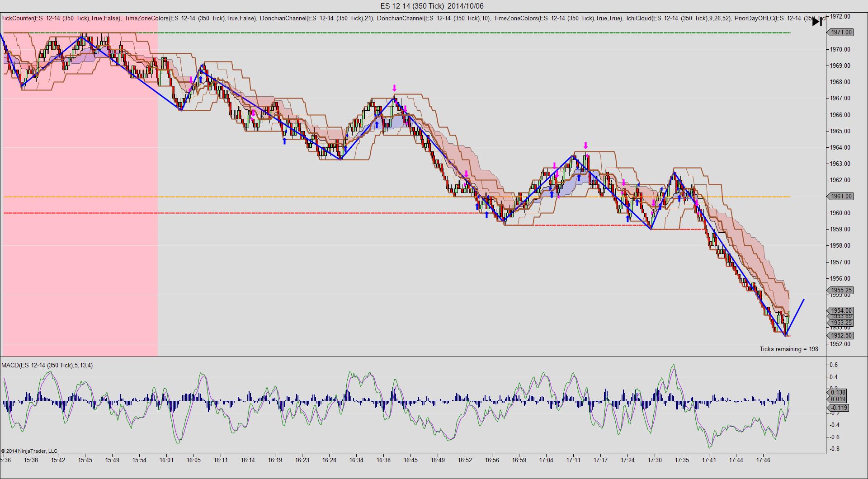868x479 pixels.
Task: Click the TimeZoneColors True,True indicator label
Action: coord(558,18)
